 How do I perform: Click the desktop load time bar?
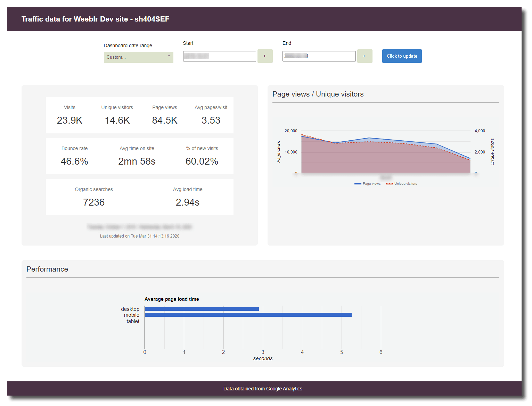[202, 309]
